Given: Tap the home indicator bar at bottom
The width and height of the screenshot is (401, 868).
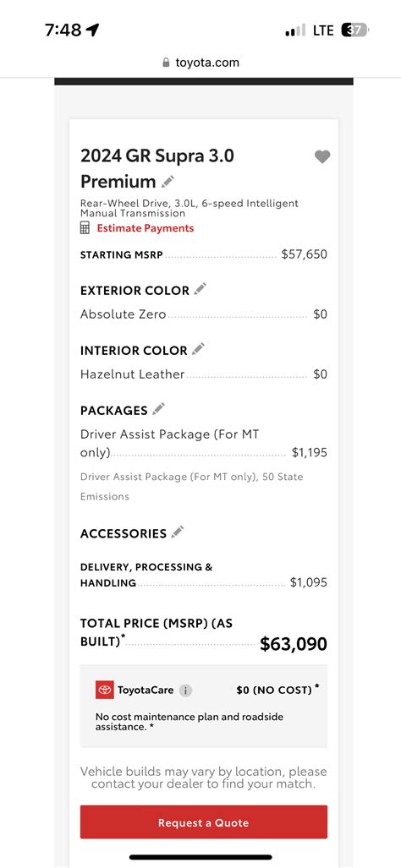Looking at the screenshot, I should [x=200, y=857].
